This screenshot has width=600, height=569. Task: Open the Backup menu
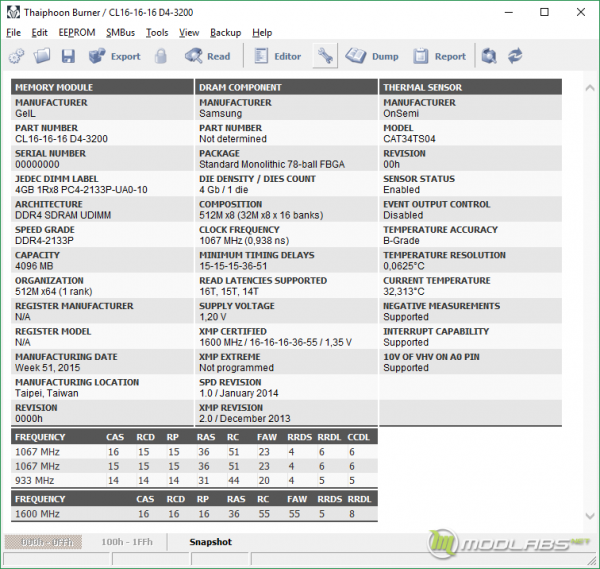225,32
